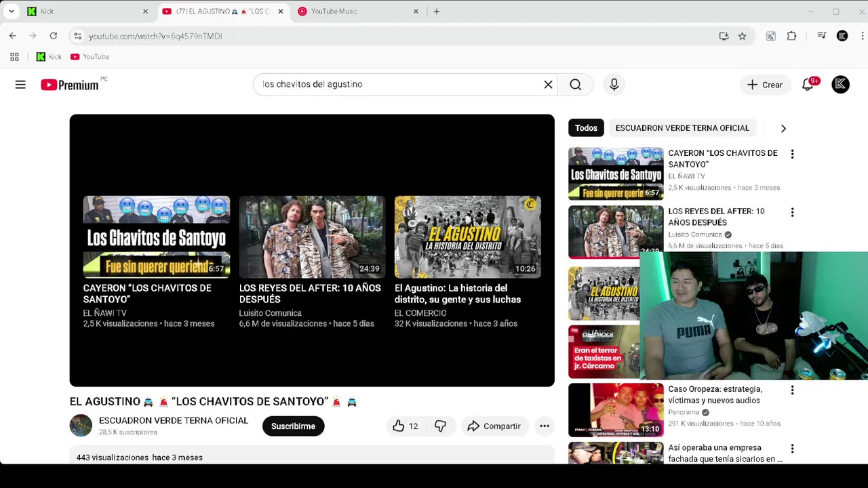
Task: Open the Chrome three-dot menu
Action: 862,36
